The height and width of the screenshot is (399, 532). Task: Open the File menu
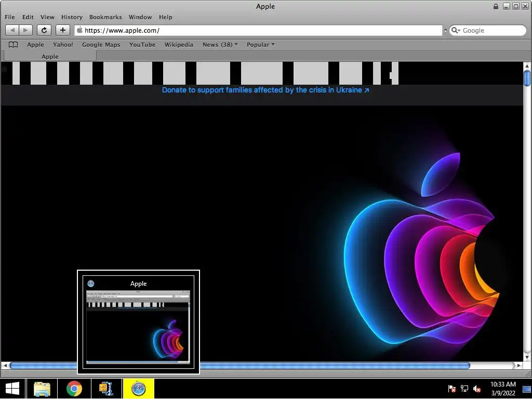point(10,17)
